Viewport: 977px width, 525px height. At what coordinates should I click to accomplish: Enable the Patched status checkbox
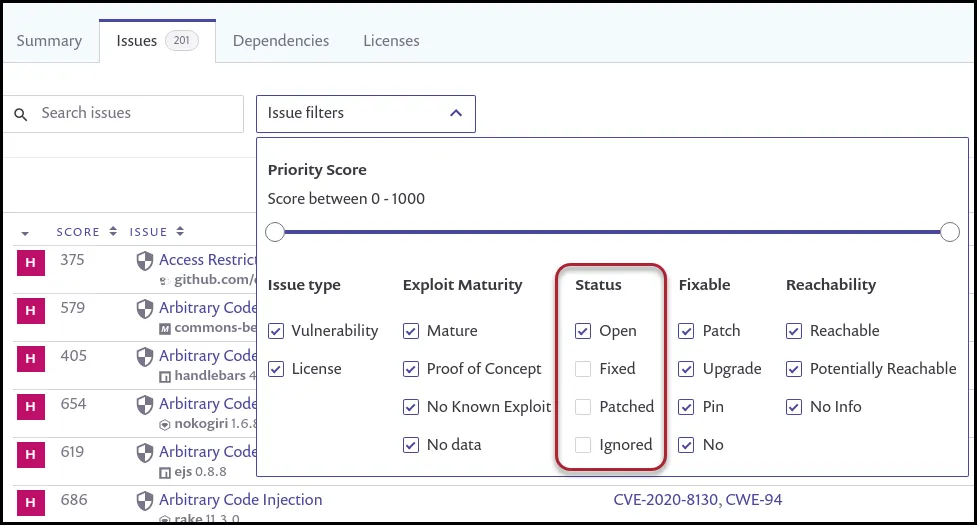[x=583, y=407]
